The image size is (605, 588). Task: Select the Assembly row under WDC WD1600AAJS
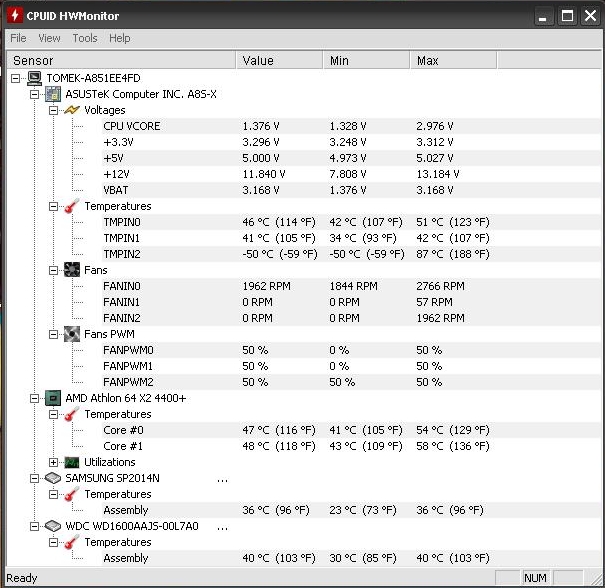coord(351,558)
